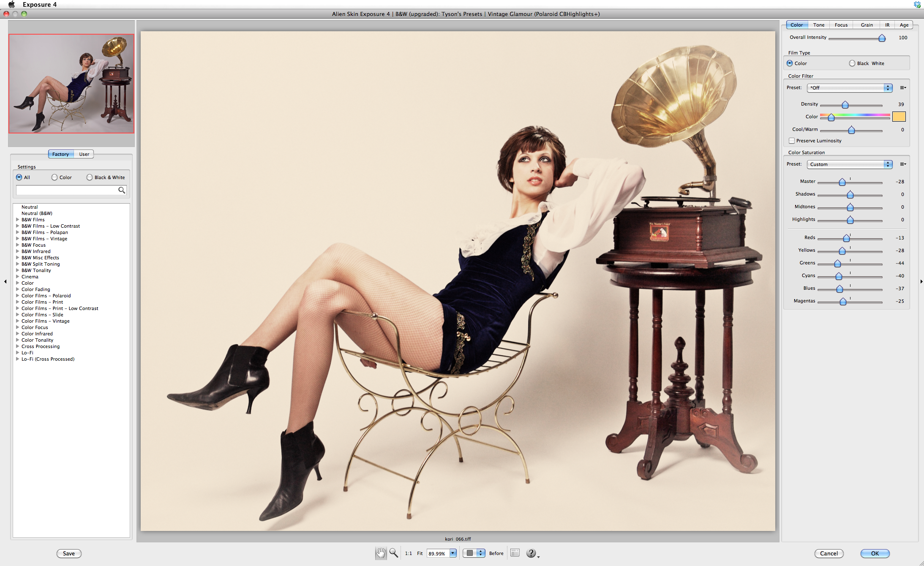Open the Color Filter preset dropdown

[849, 88]
